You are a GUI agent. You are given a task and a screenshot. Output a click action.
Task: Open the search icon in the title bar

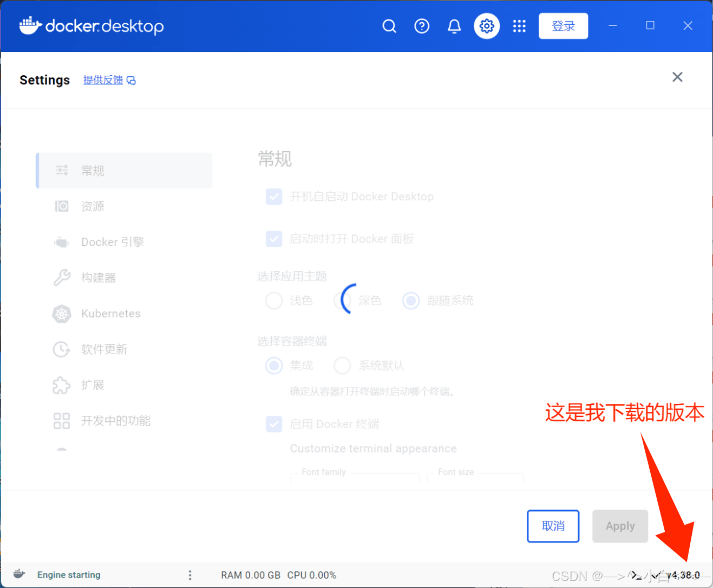389,25
